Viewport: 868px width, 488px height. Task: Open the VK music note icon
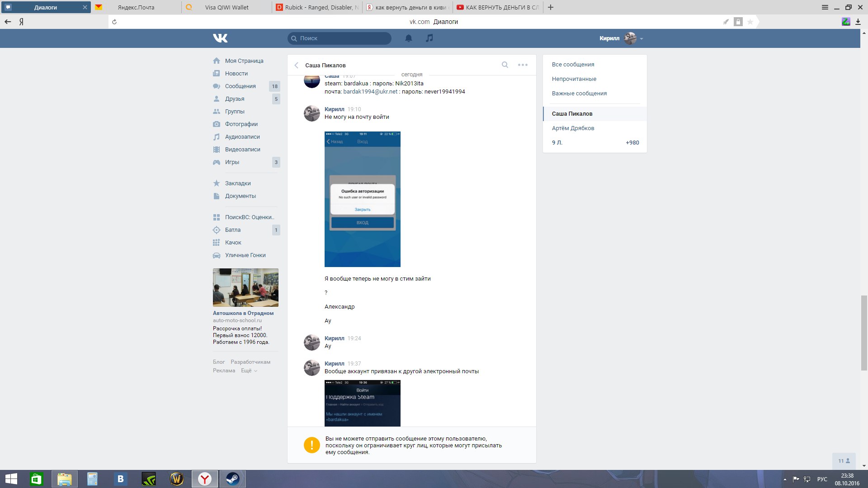pos(429,38)
